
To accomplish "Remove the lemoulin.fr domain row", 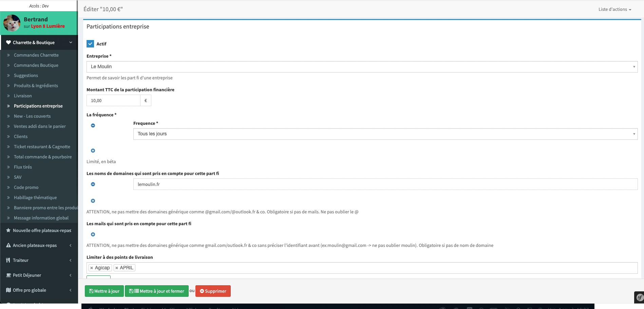I will (x=93, y=184).
